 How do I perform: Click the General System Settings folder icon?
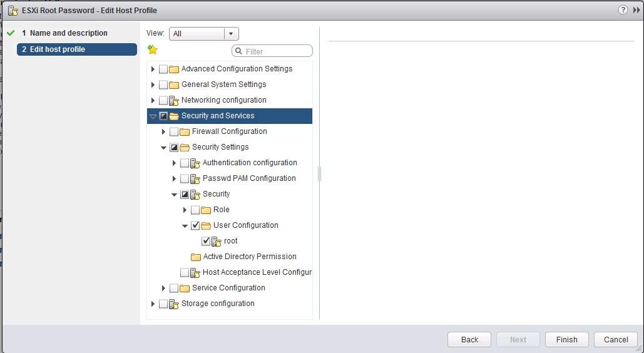coord(174,84)
